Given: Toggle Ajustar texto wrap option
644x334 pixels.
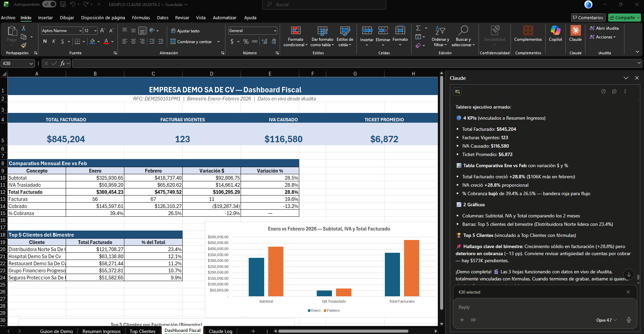Looking at the screenshot, I should coord(185,31).
